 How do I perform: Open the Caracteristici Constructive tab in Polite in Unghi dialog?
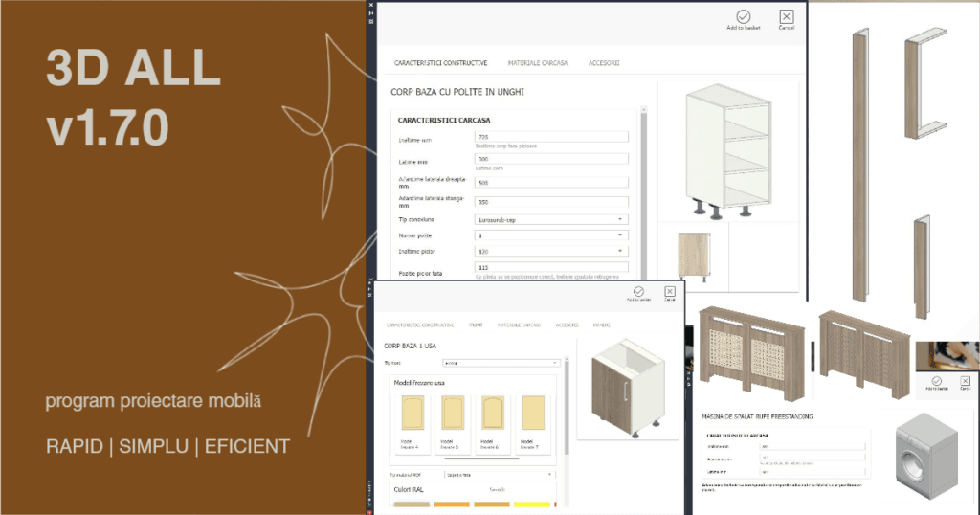pos(440,63)
